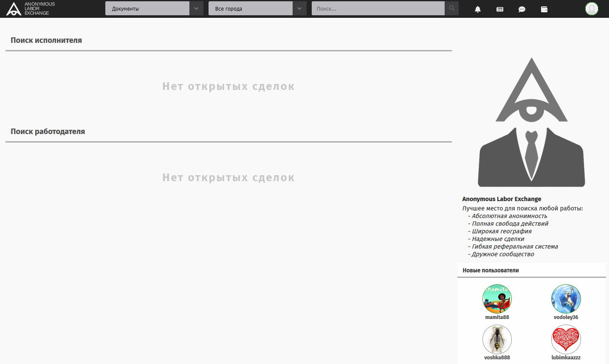Screen dimensions: 609x364
Task: Open the wallet icon
Action: pyautogui.click(x=544, y=9)
